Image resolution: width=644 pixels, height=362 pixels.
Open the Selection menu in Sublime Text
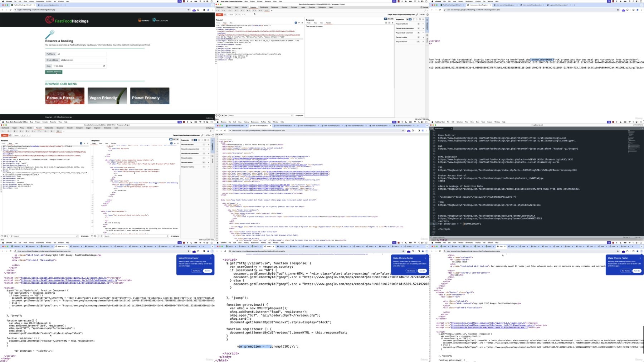click(x=460, y=122)
